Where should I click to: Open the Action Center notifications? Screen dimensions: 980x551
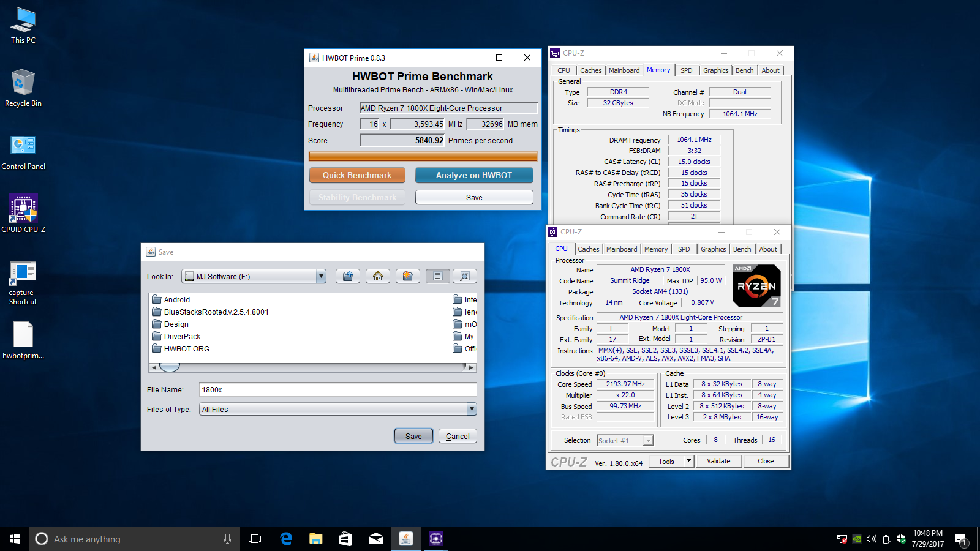coord(960,539)
